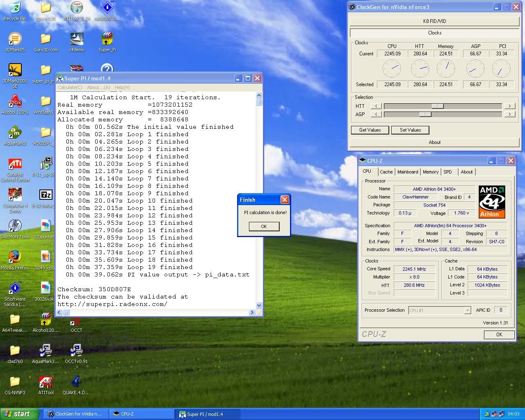525x420 pixels.
Task: Click HTT slider left arrow
Action: click(376, 106)
